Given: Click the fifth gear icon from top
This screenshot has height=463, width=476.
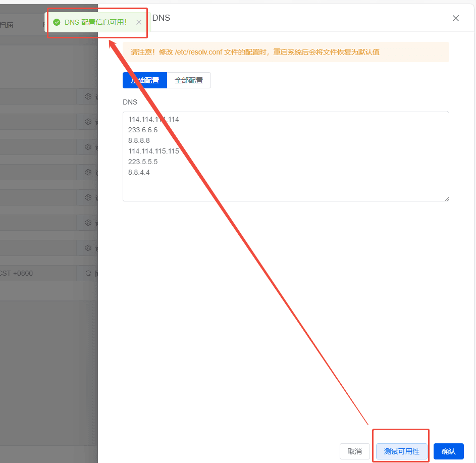Looking at the screenshot, I should click(x=88, y=197).
